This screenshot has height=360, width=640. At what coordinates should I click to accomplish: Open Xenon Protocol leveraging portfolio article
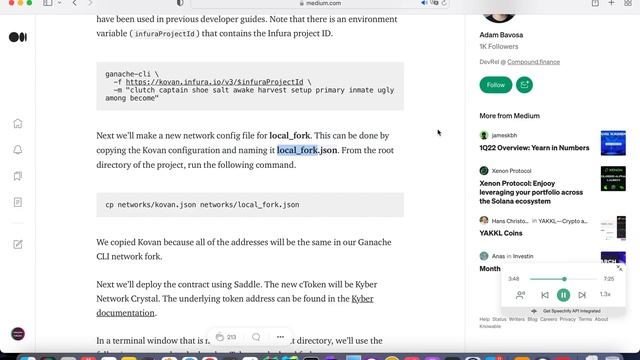pyautogui.click(x=531, y=192)
